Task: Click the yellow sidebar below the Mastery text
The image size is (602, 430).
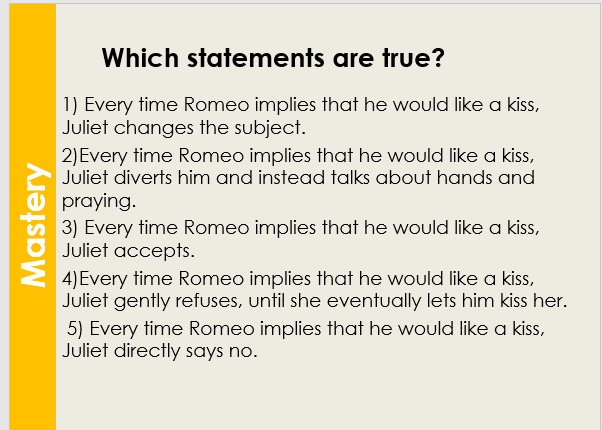Action: tap(32, 370)
